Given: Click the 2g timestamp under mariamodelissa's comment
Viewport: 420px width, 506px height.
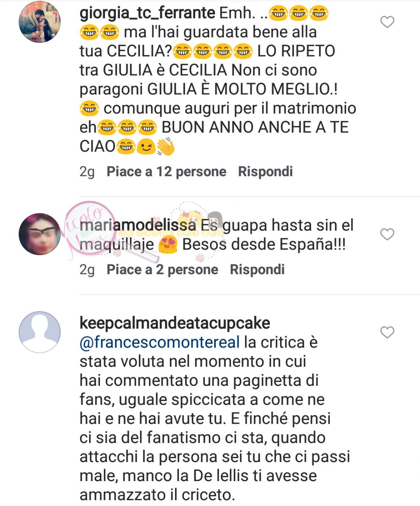Looking at the screenshot, I should tap(87, 270).
